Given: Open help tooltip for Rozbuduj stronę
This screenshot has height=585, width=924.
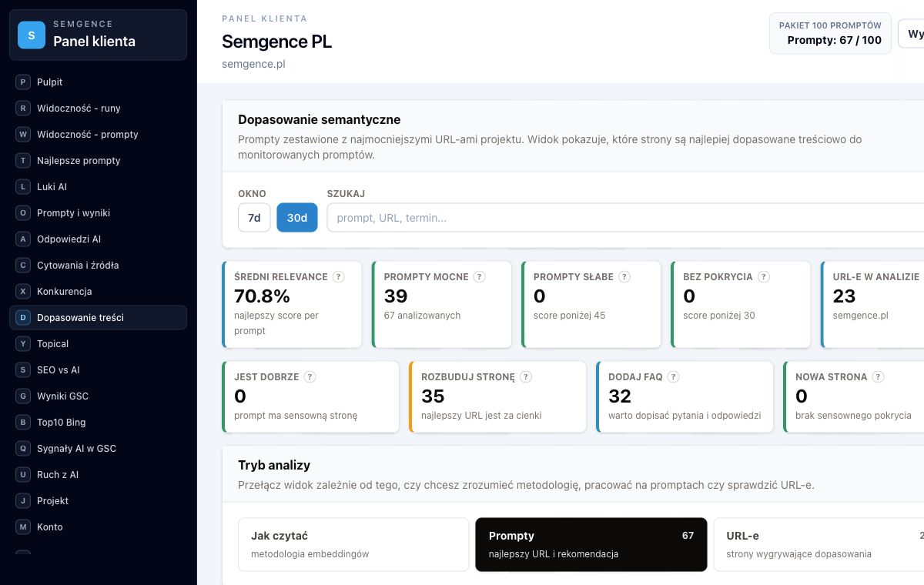Looking at the screenshot, I should pyautogui.click(x=526, y=376).
